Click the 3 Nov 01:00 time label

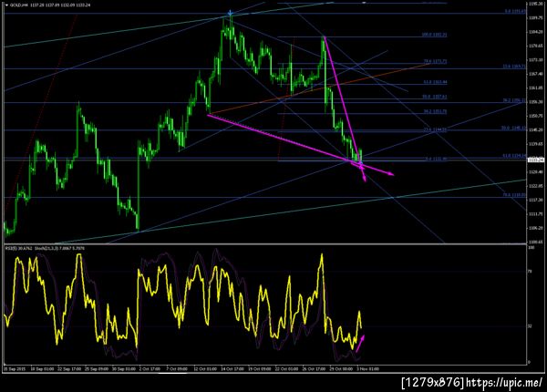coord(367,368)
